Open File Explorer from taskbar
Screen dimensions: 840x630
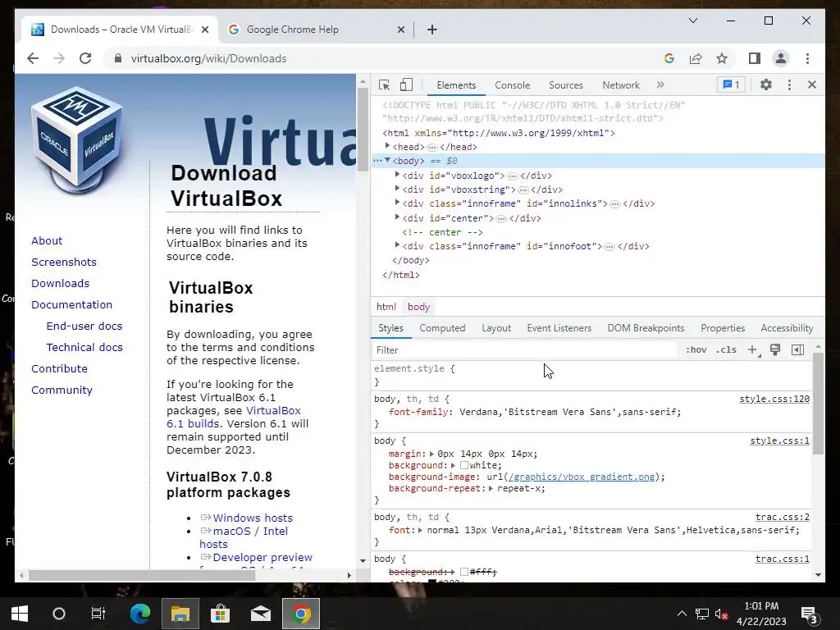coord(180,614)
